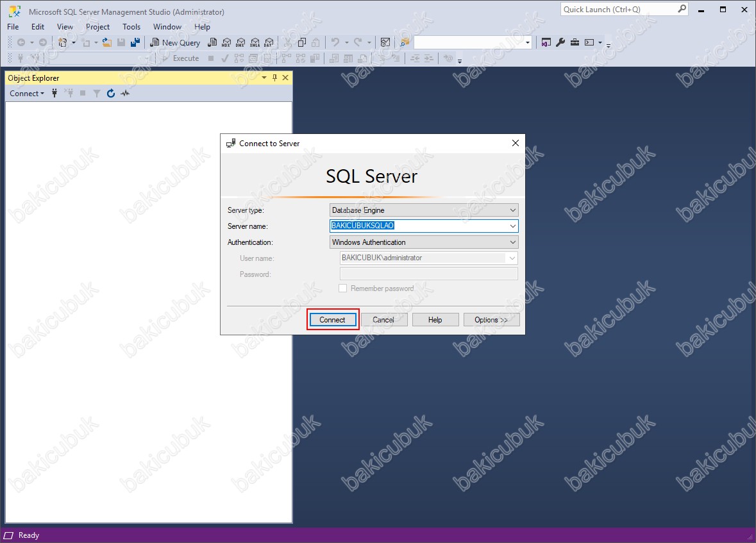Open the Toolbox briefcase icon
Viewport: 756px width, 543px height.
575,42
